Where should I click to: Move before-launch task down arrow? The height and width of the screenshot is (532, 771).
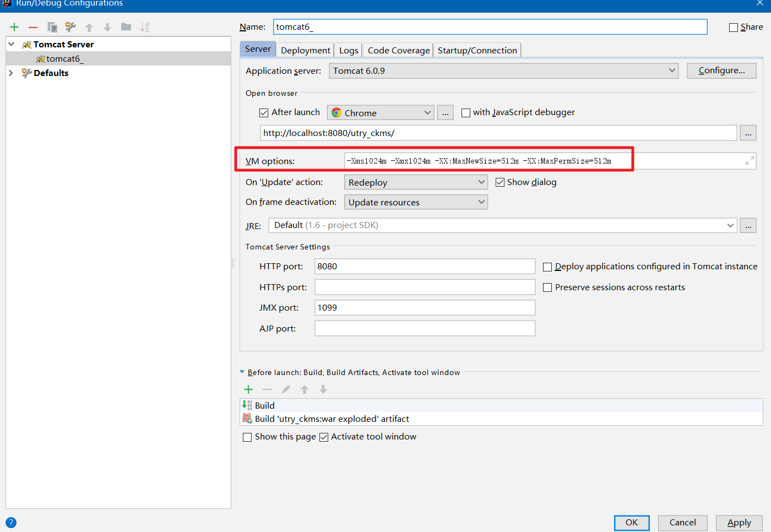click(323, 389)
